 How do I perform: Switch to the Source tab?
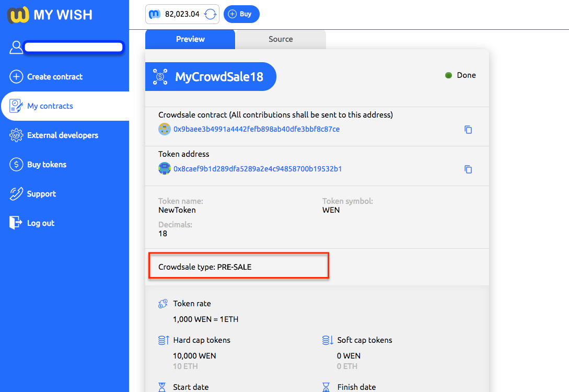point(281,39)
